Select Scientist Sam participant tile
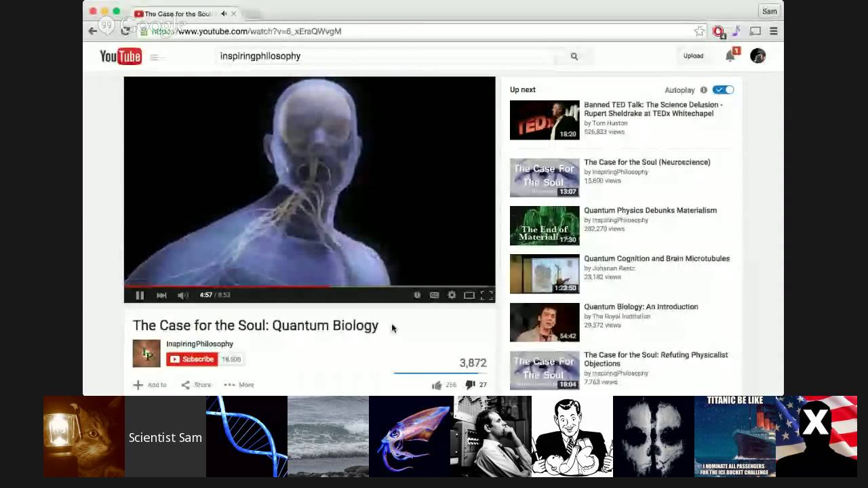868x488 pixels. point(165,437)
